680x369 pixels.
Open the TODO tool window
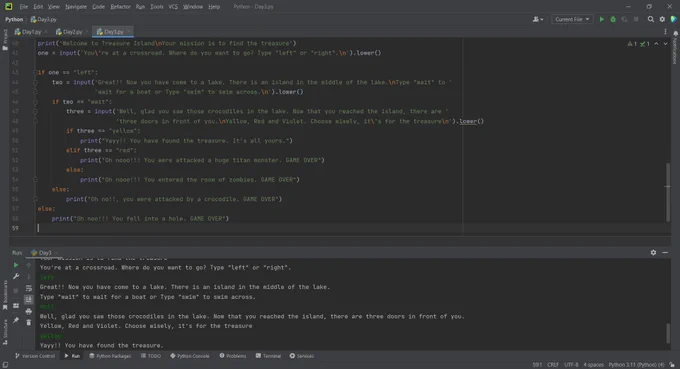coord(150,356)
